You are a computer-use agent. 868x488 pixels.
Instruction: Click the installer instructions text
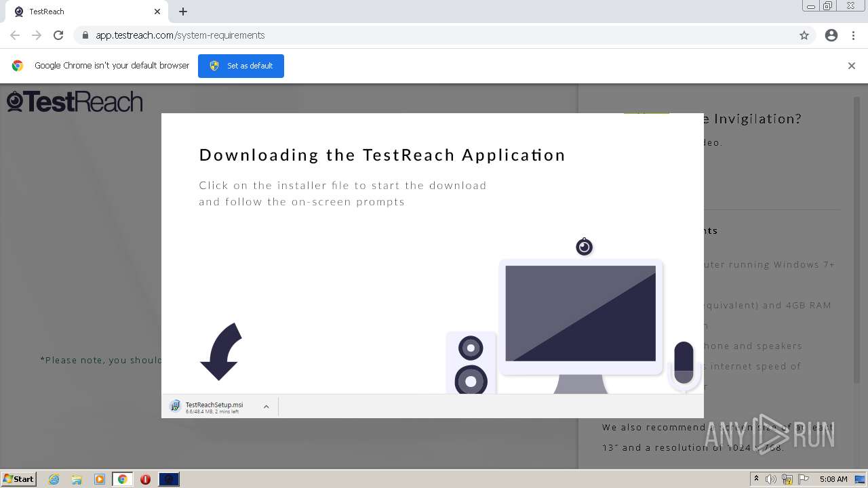(x=342, y=193)
